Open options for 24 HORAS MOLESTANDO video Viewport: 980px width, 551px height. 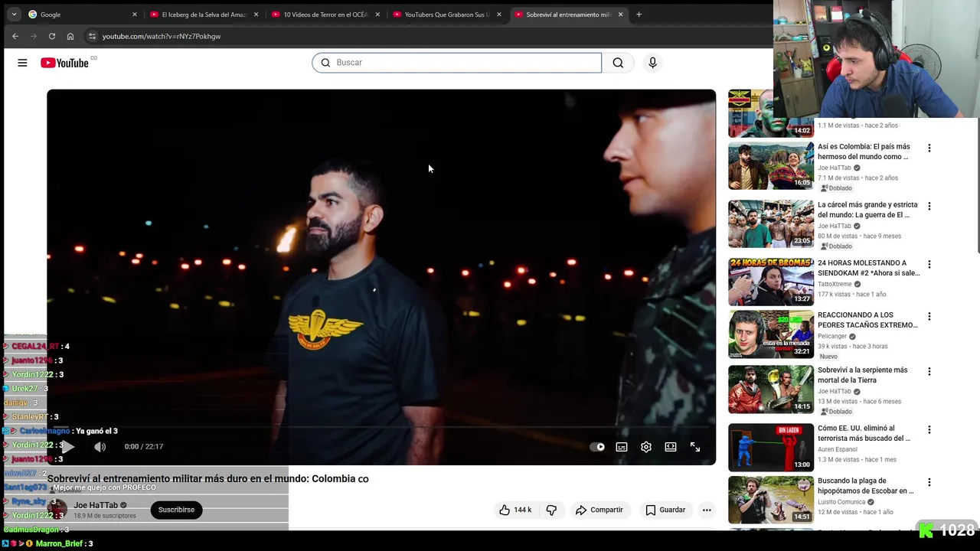929,264
